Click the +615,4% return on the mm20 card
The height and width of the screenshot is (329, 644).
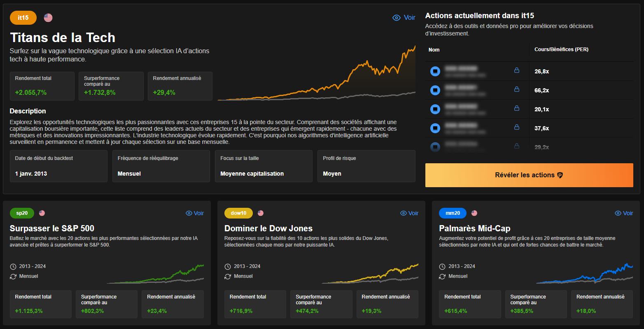[x=456, y=311]
